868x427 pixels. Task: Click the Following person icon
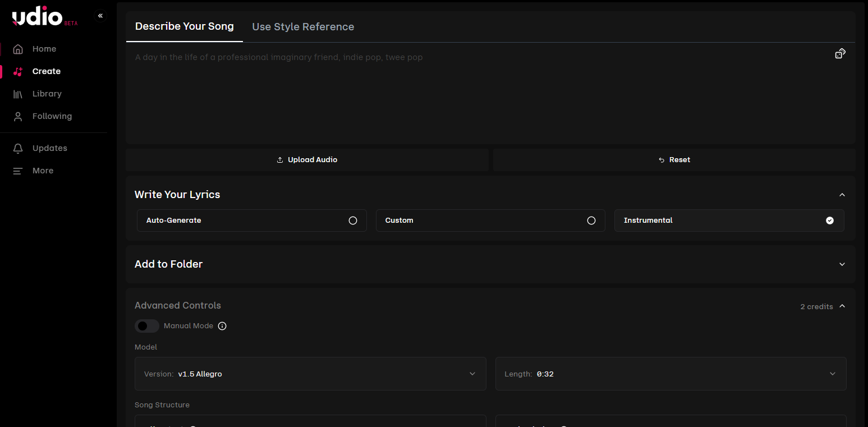[18, 116]
